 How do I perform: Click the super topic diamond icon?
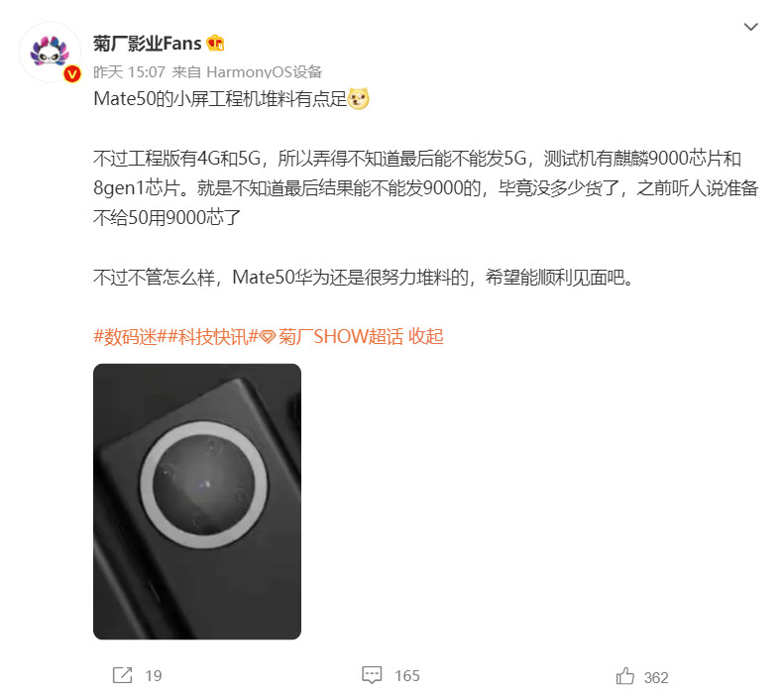(268, 337)
